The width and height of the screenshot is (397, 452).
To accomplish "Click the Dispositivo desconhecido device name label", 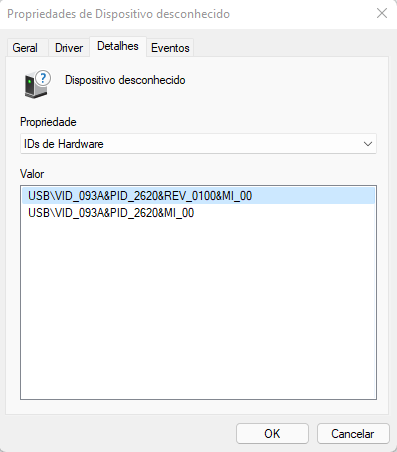I will 125,80.
